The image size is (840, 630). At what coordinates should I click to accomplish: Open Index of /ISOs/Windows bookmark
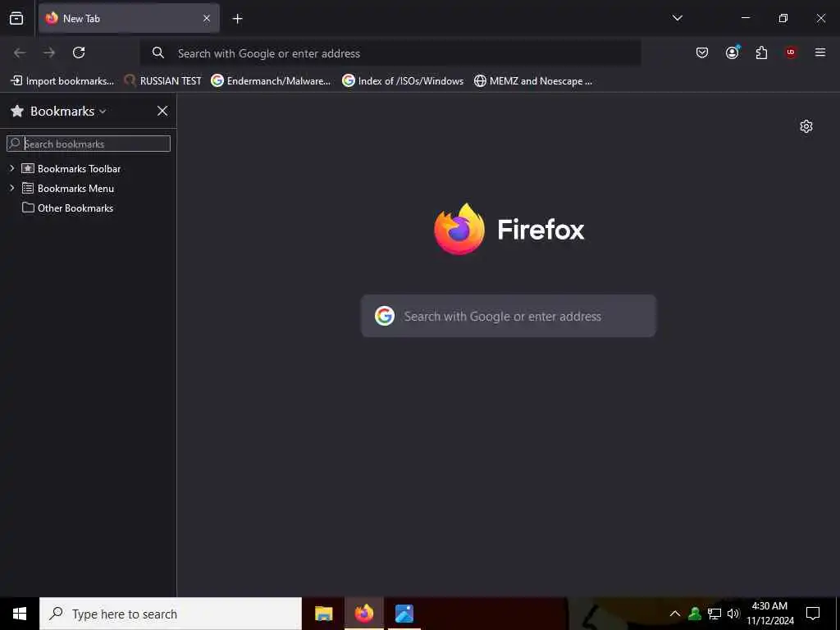(403, 81)
